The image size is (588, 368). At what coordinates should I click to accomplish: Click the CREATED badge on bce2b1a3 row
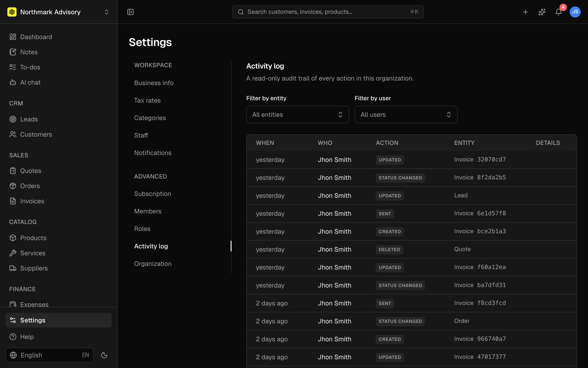click(x=390, y=231)
